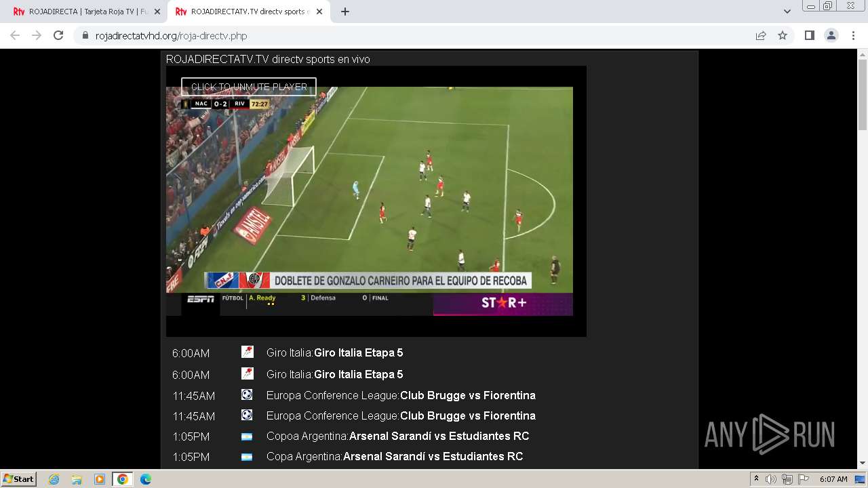Open first Giro Italia Etapa 5 link
Screen dimensions: 868x488
click(358, 352)
